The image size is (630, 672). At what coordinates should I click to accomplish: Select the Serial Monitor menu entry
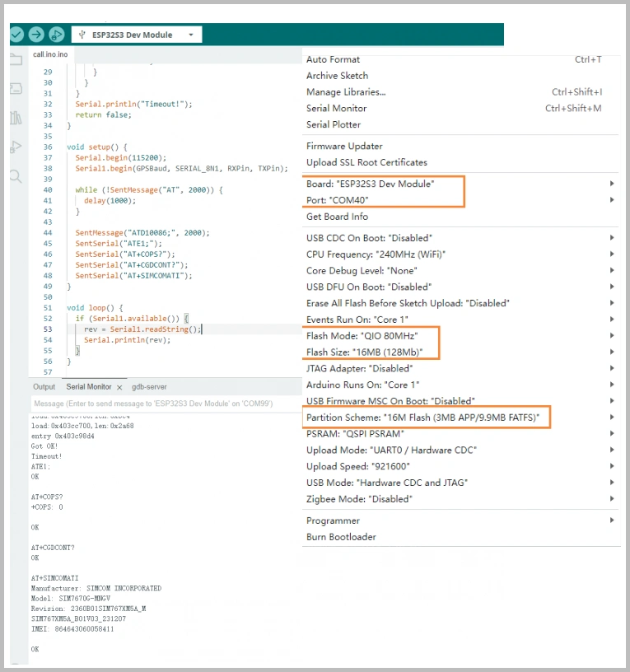click(336, 108)
